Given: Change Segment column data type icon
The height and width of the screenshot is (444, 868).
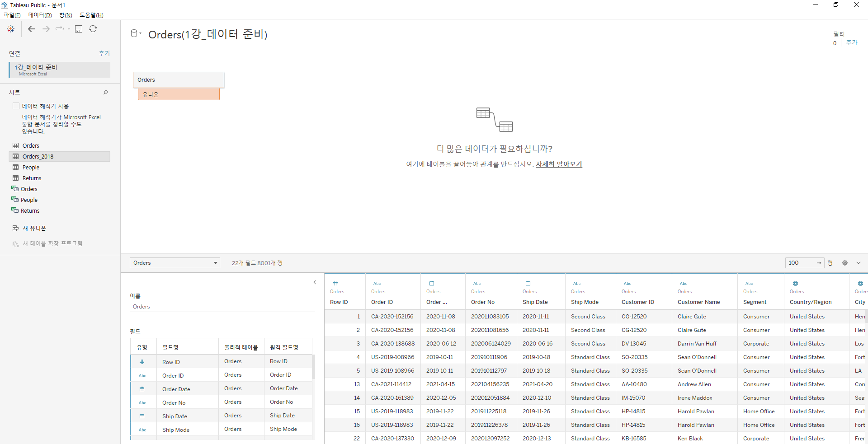Looking at the screenshot, I should click(x=749, y=284).
